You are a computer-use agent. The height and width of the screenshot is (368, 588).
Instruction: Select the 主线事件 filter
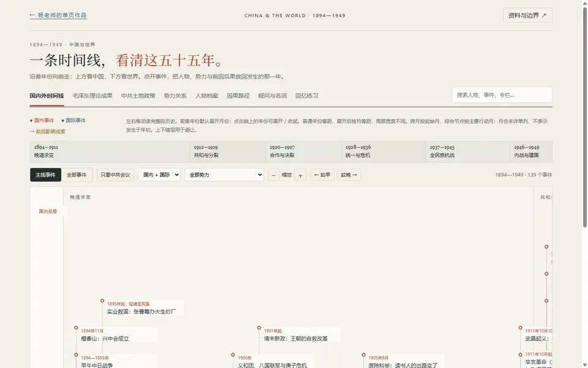coord(45,175)
